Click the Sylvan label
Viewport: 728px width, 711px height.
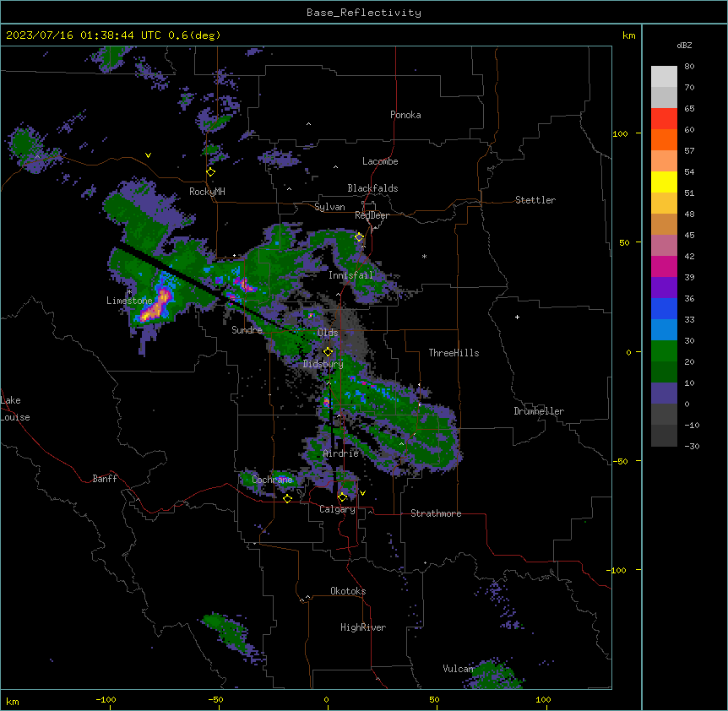329,207
